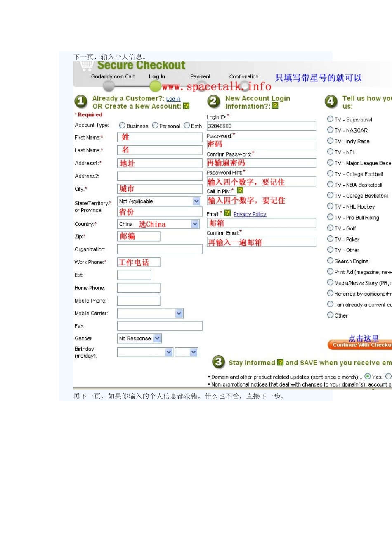
Task: Choose Print Ad radio option
Action: pos(330,271)
